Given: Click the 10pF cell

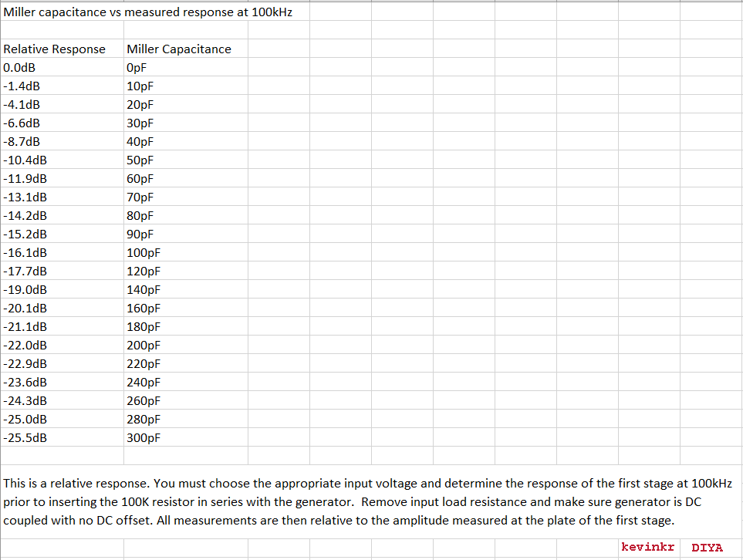Looking at the screenshot, I should 186,86.
